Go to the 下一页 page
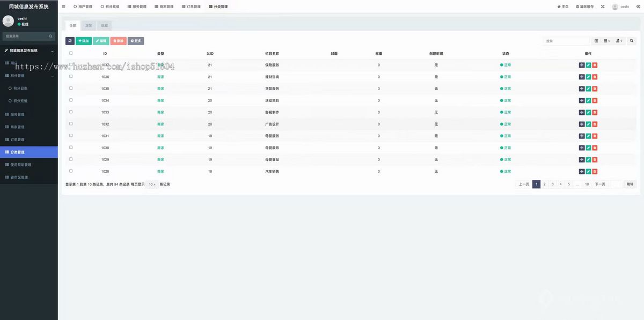Screen dimensions: 644x320 tap(600, 184)
